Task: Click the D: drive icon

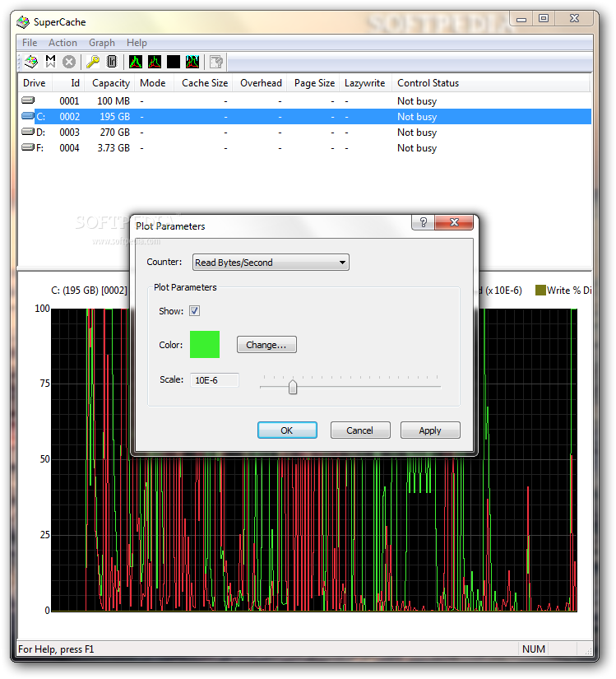Action: click(x=28, y=132)
